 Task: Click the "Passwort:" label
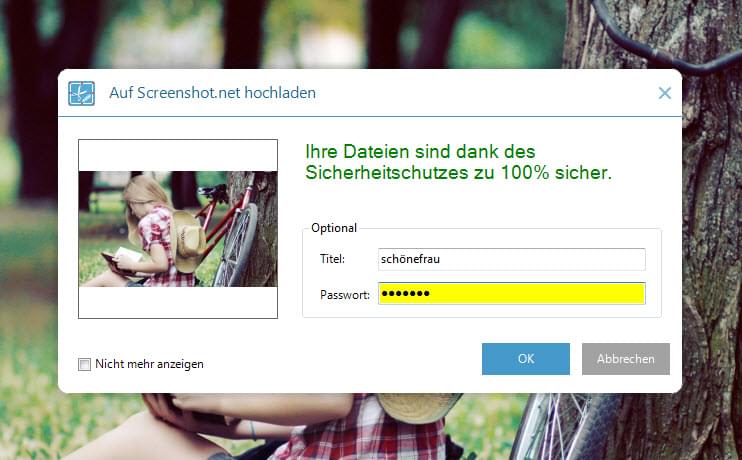click(x=345, y=295)
